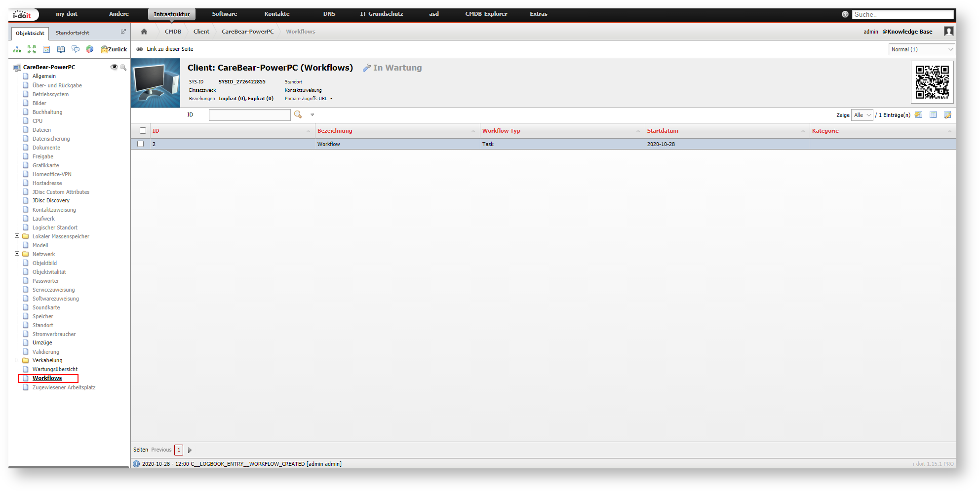
Task: Check the select-all checkbox in table header
Action: (143, 131)
